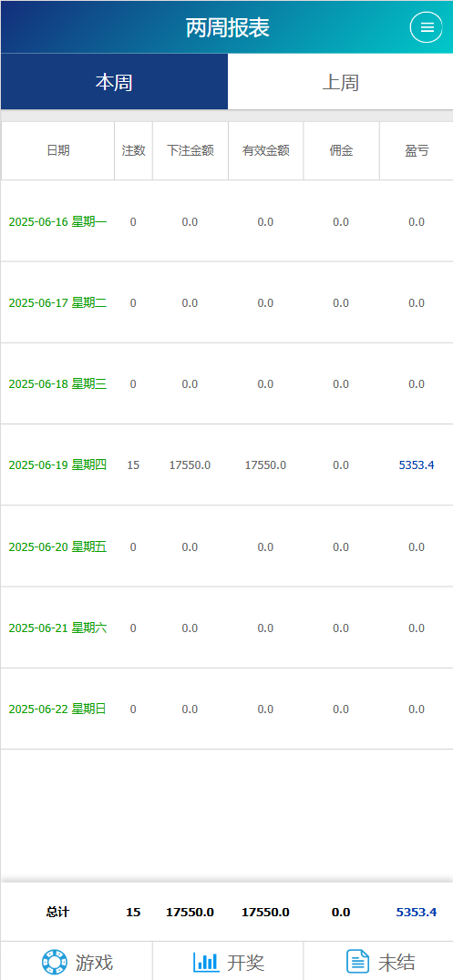Switch to the 本周 tab
The height and width of the screenshot is (980, 453).
114,82
